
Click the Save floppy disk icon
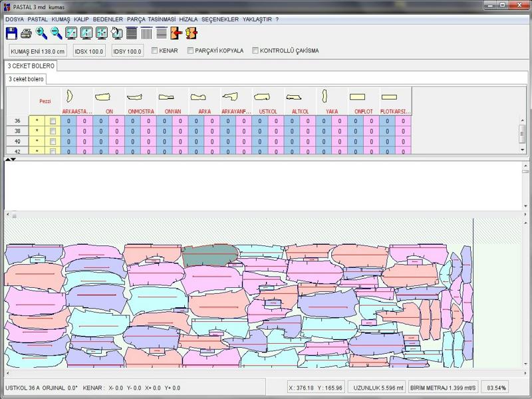[11, 33]
